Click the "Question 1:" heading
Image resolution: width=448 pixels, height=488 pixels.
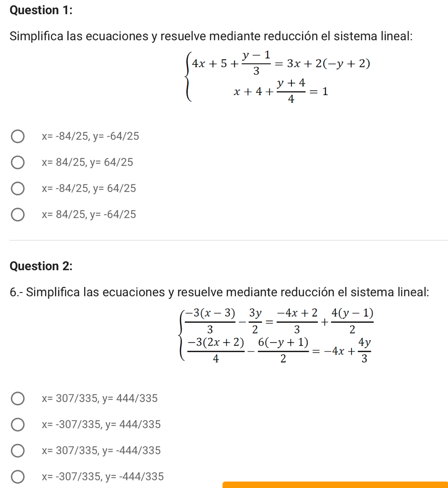[x=41, y=10]
